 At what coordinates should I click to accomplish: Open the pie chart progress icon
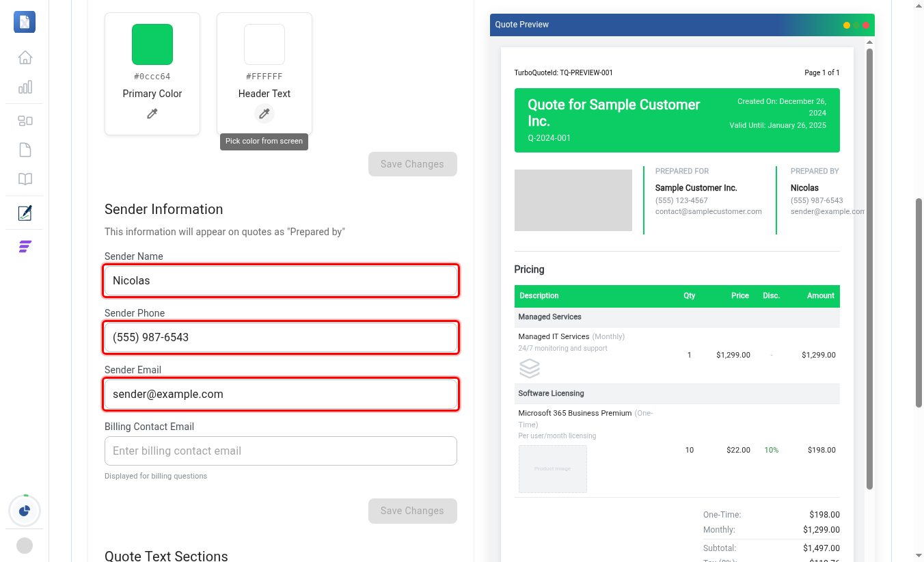point(25,511)
